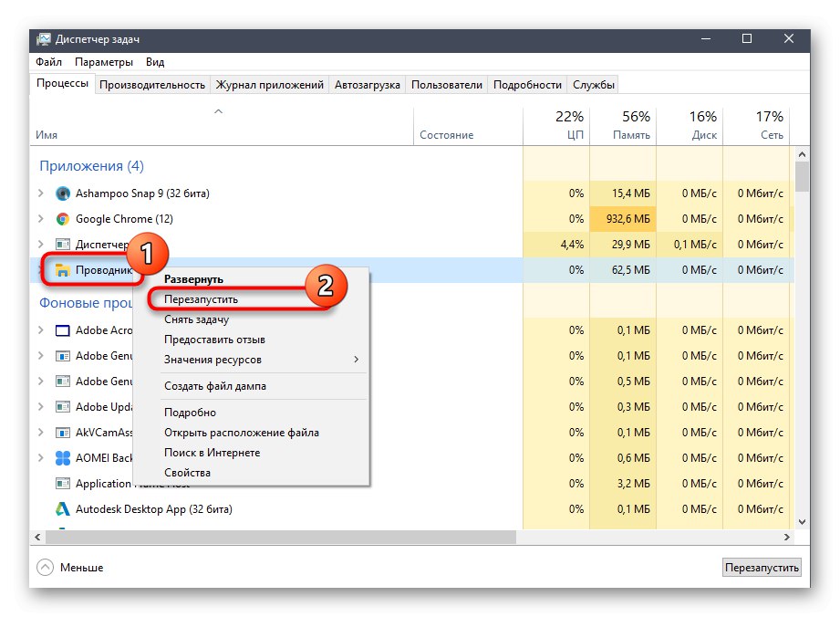Click the horizontal scrollbar right arrow

786,537
